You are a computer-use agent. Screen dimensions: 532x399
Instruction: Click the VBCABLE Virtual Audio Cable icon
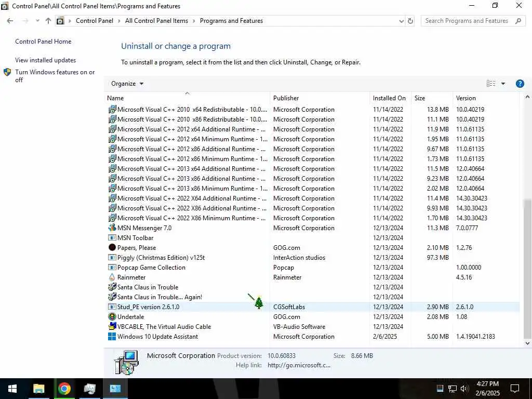pyautogui.click(x=112, y=326)
